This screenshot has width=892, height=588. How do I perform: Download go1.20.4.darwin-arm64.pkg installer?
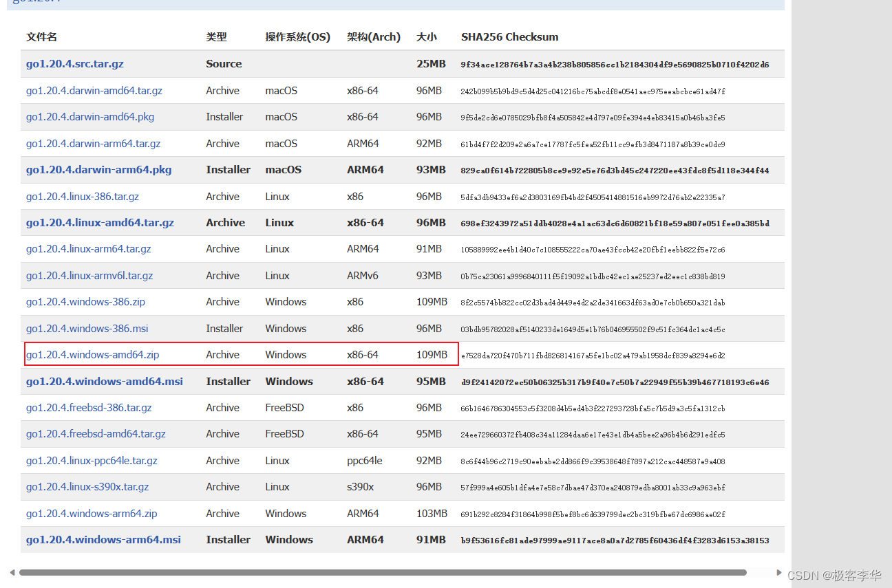coord(99,170)
